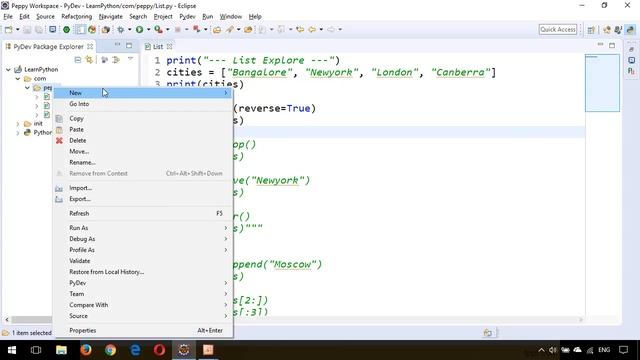Image resolution: width=640 pixels, height=360 pixels.
Task: Open the Pydev menu
Action: click(187, 16)
